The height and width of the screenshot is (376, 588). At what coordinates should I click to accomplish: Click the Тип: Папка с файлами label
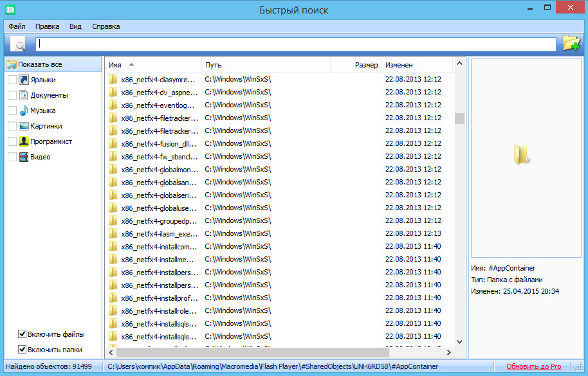[x=507, y=280]
